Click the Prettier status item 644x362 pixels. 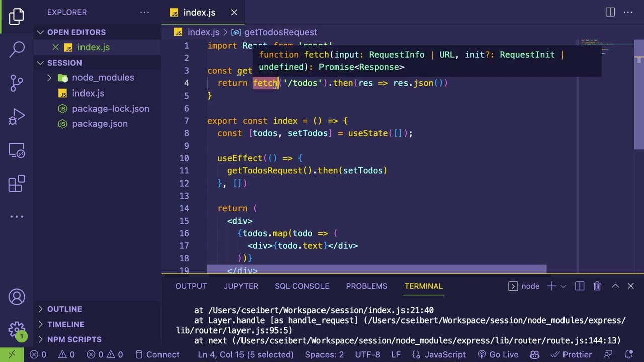[572, 354]
